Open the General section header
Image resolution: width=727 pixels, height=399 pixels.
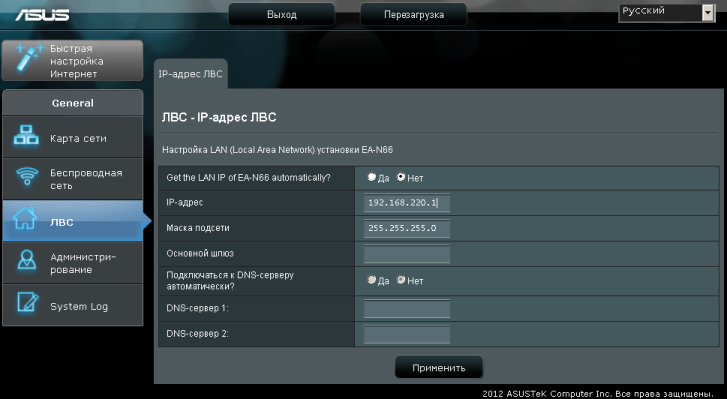pos(73,103)
